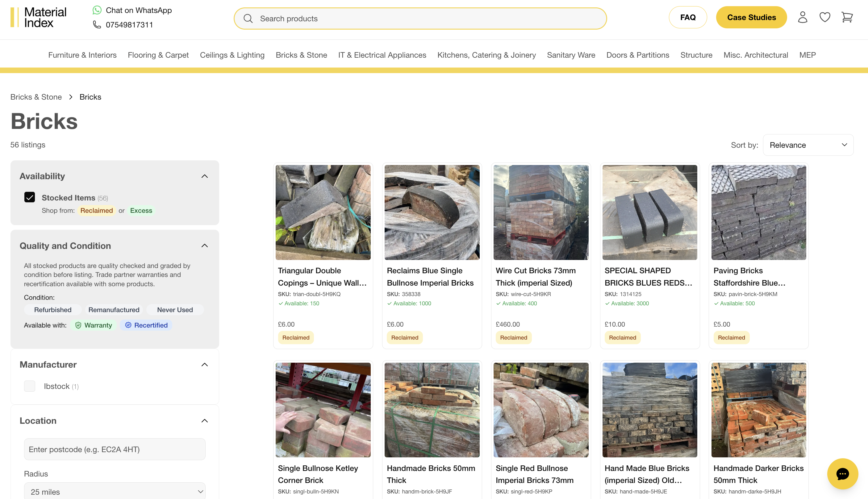The height and width of the screenshot is (499, 868).
Task: Open the Wire Cut Bricks thumbnail
Action: coord(541,212)
